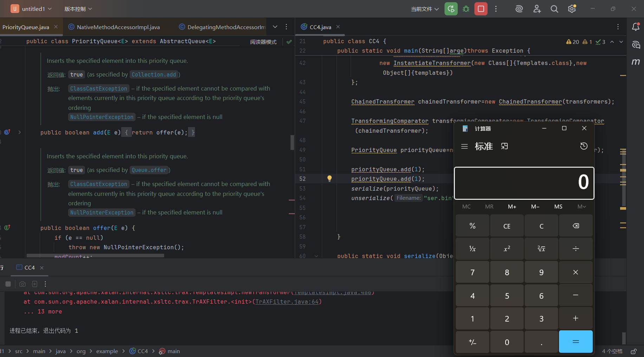The image size is (644, 357).
Task: Click the lightbulb quick-fix icon on line 52
Action: click(329, 179)
